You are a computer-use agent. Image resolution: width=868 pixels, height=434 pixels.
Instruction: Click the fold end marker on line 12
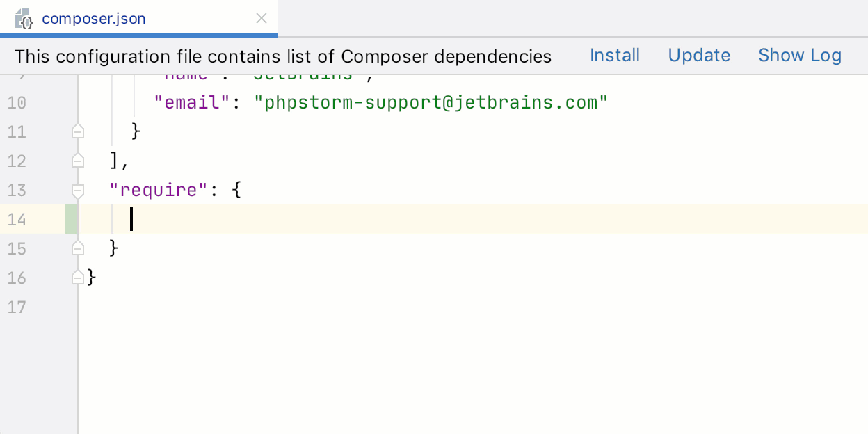(x=78, y=161)
